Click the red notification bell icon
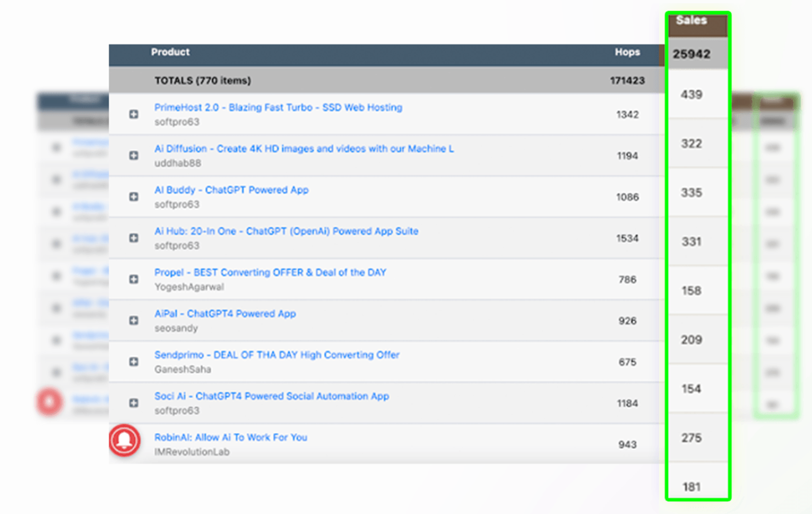 pos(124,440)
